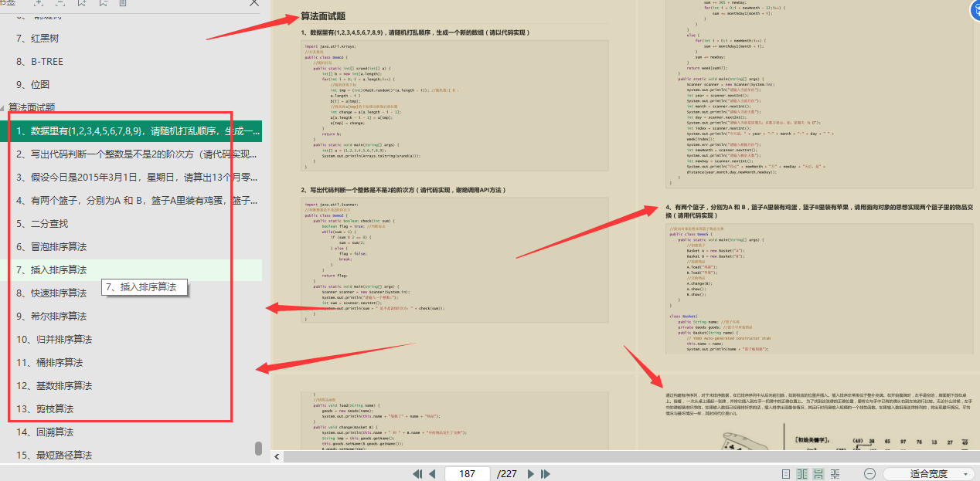The width and height of the screenshot is (980, 481).
Task: Click the blue round icon at top right
Action: [975, 10]
